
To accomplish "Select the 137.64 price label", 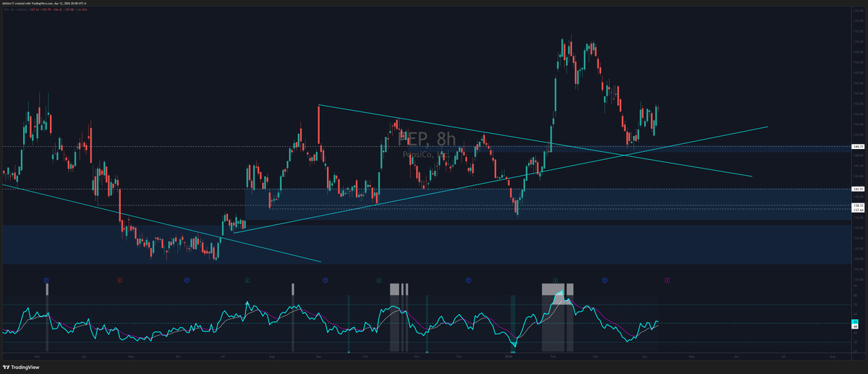I will (858, 211).
